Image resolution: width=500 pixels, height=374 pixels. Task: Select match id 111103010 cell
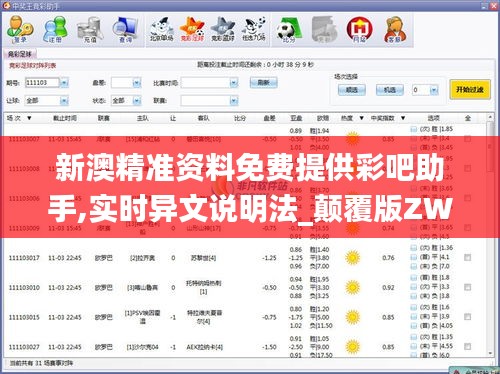click(x=24, y=287)
